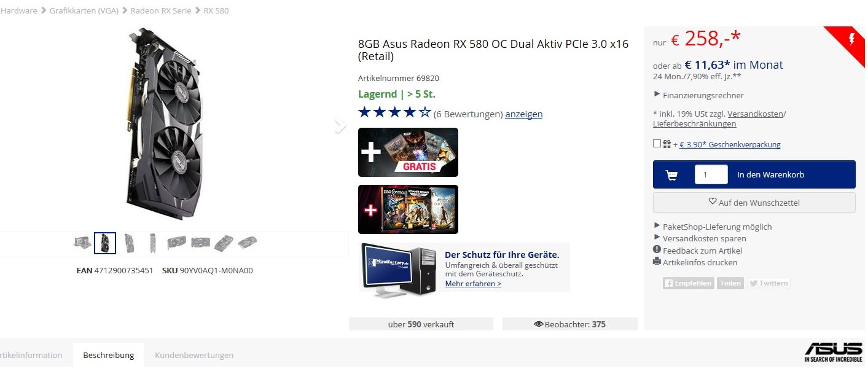This screenshot has height=374, width=868.
Task: Click the Feedback zum Artikel exclamation icon
Action: pos(657,250)
